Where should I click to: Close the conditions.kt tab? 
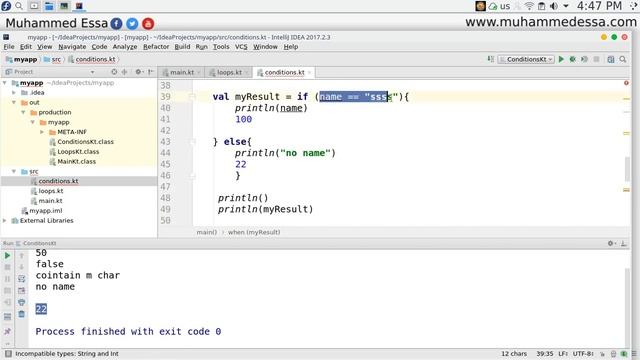309,73
